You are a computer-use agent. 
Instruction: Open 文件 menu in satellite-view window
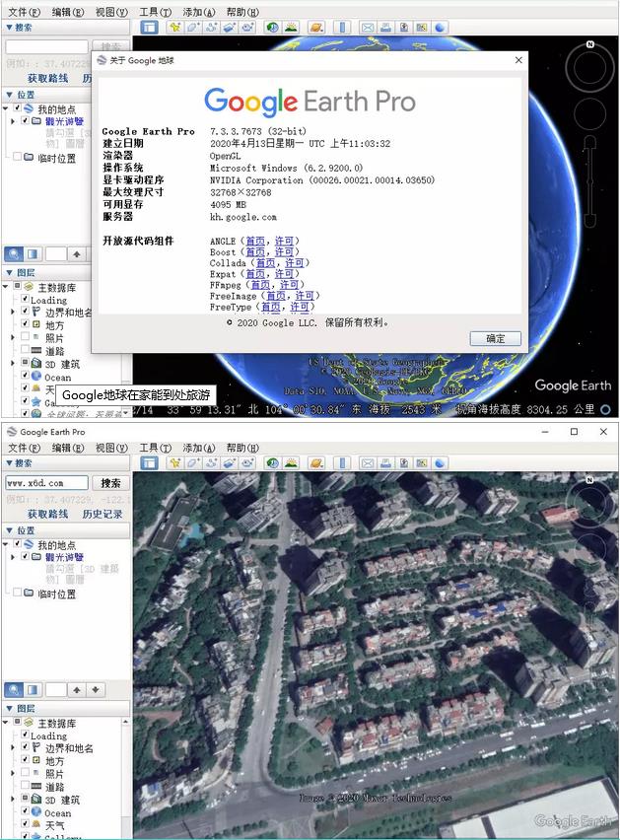pos(24,448)
